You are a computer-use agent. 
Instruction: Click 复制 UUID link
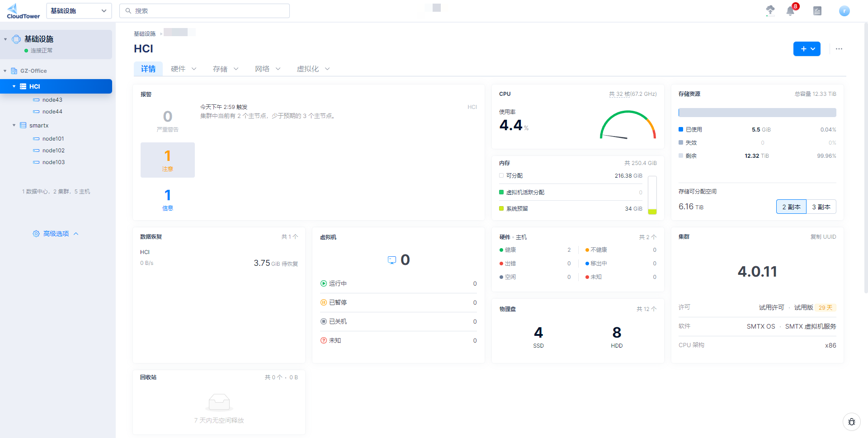tap(823, 237)
